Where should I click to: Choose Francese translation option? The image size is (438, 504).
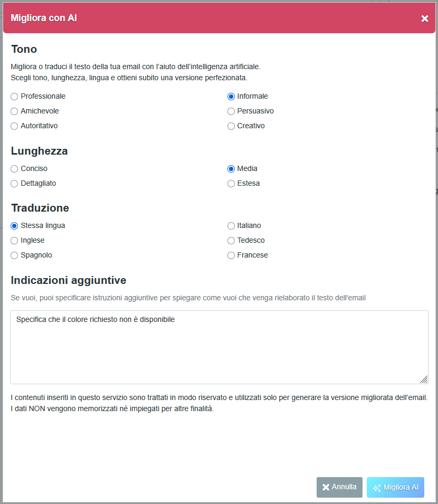point(231,255)
